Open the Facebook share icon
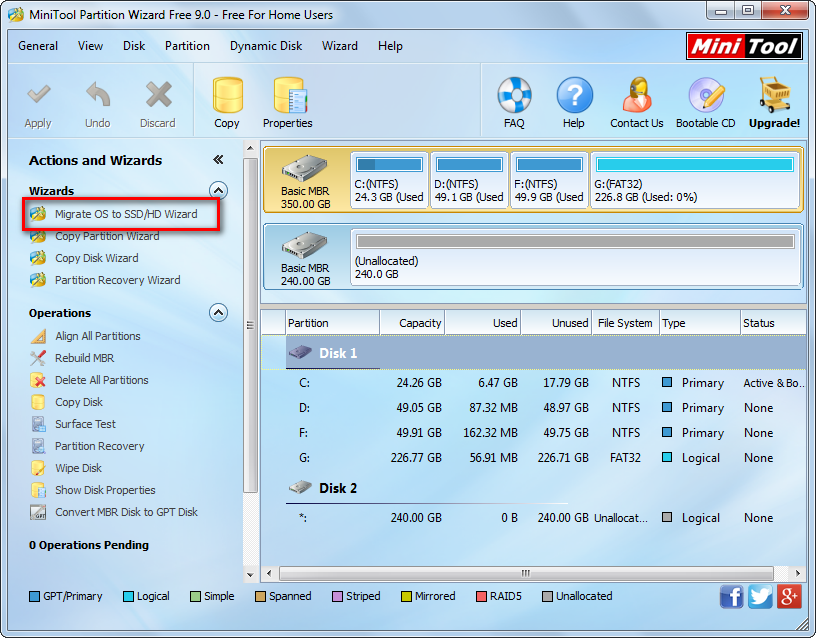 point(731,596)
